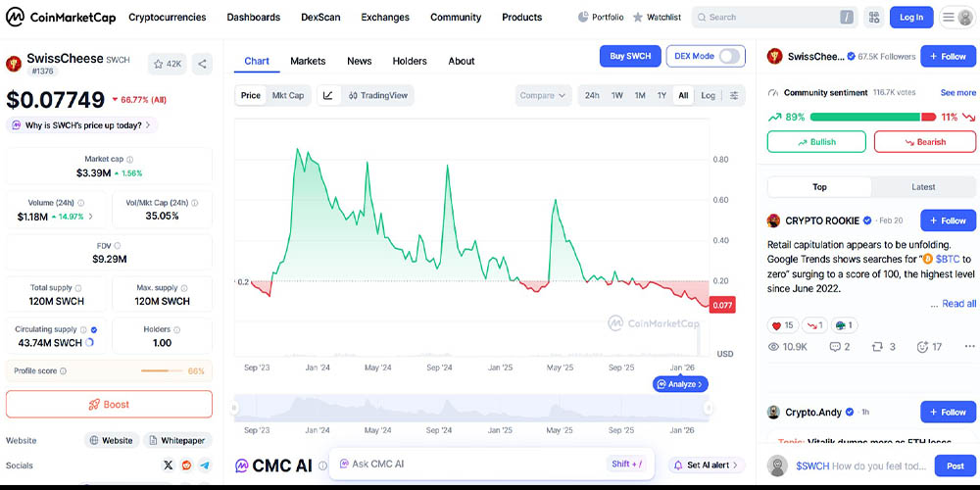Click the chart range selector left handle

tap(235, 408)
